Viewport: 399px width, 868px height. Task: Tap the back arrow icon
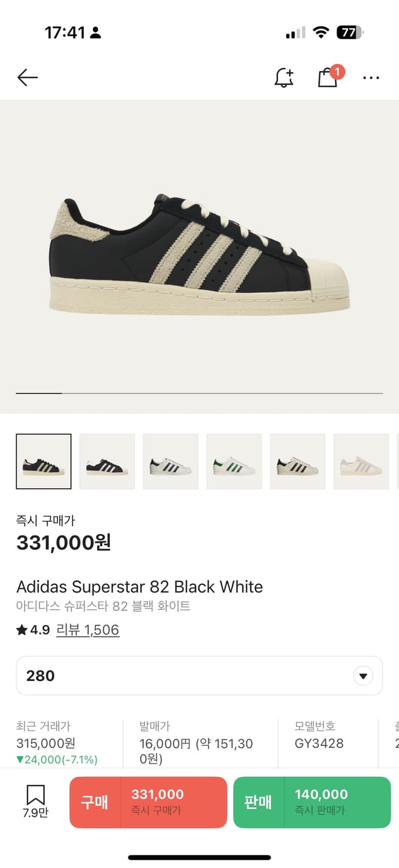coord(27,78)
